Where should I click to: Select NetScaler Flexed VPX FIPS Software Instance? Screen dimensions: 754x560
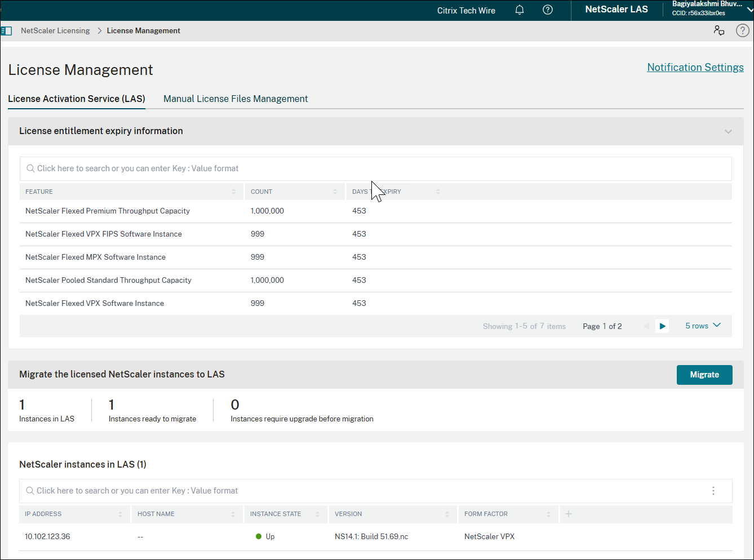tap(376, 234)
